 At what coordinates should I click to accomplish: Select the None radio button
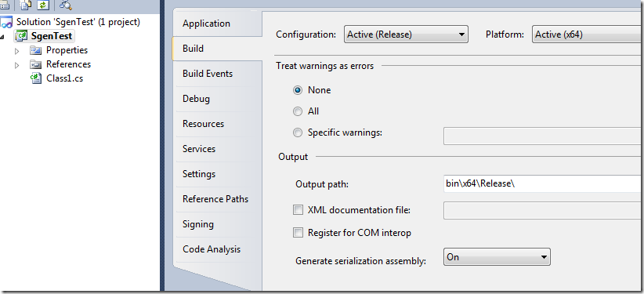(x=298, y=90)
